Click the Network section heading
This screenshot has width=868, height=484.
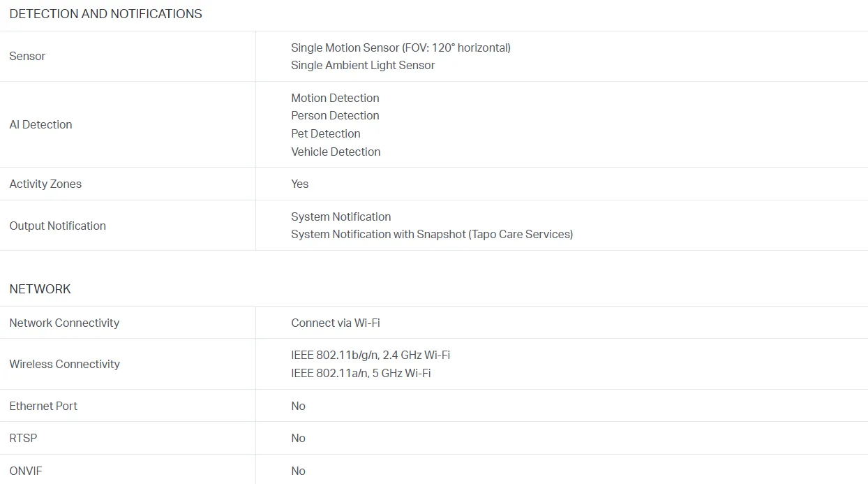[x=40, y=289]
